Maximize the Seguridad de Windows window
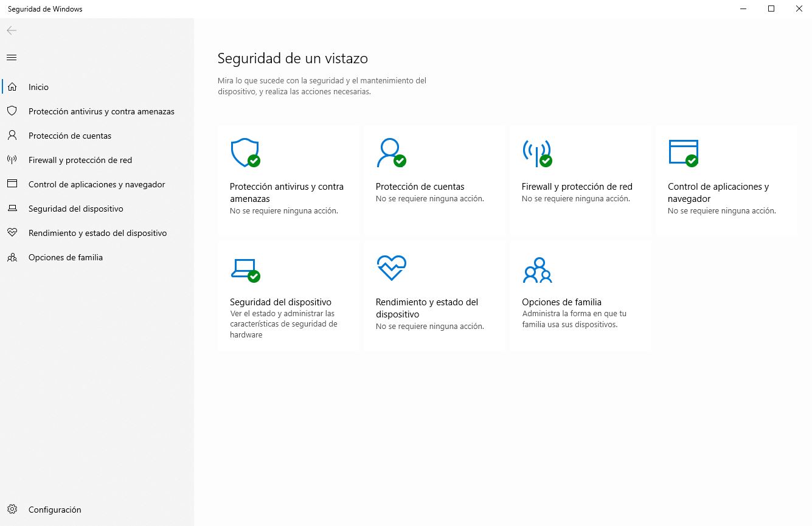The image size is (812, 526). tap(771, 9)
